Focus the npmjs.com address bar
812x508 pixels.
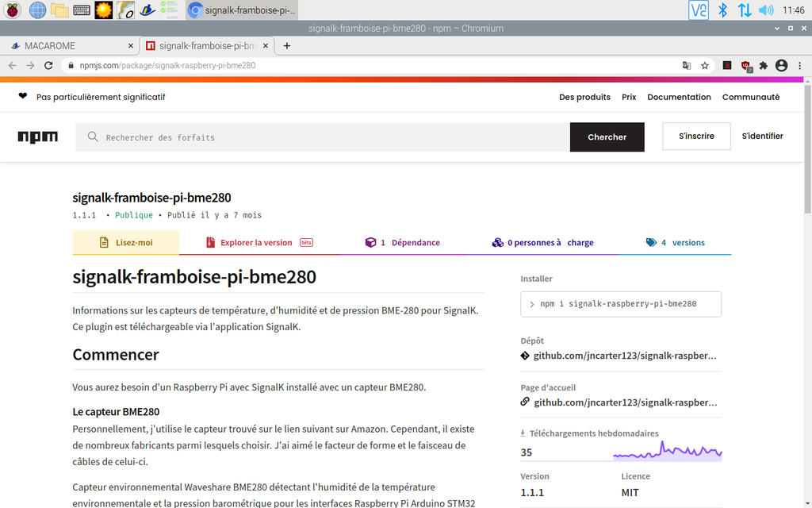373,65
